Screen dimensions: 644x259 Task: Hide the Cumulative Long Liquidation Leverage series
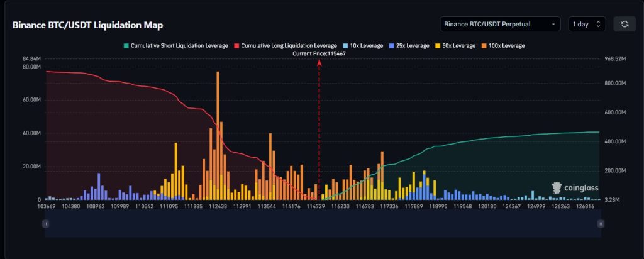(286, 46)
